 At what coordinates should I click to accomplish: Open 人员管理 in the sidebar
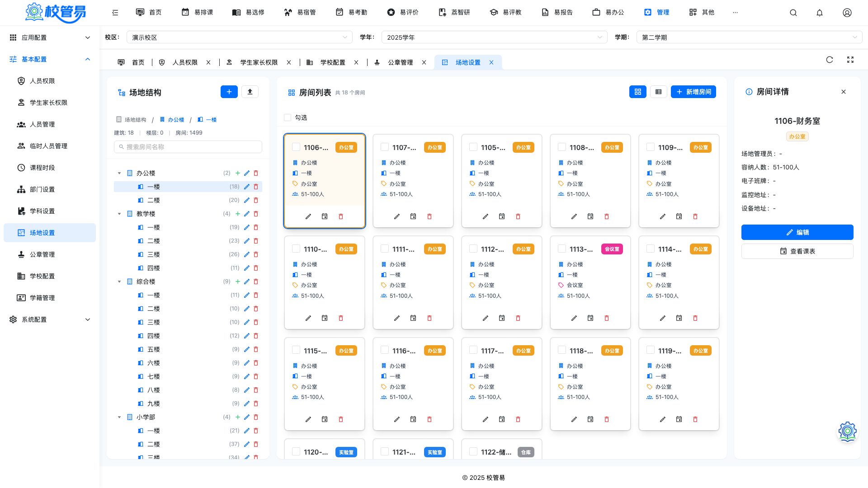(x=50, y=124)
